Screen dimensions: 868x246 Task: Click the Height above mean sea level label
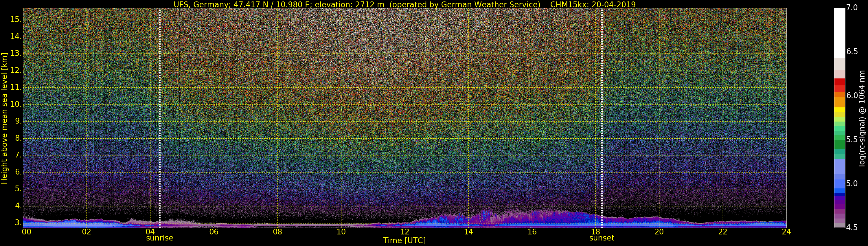coord(4,118)
